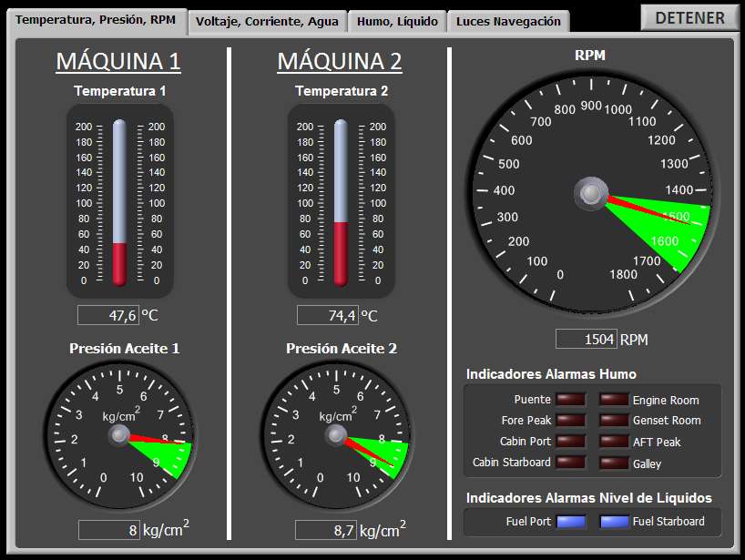Select the Temperatura, Presión, RPM tab
This screenshot has height=560, width=745.
(96, 20)
